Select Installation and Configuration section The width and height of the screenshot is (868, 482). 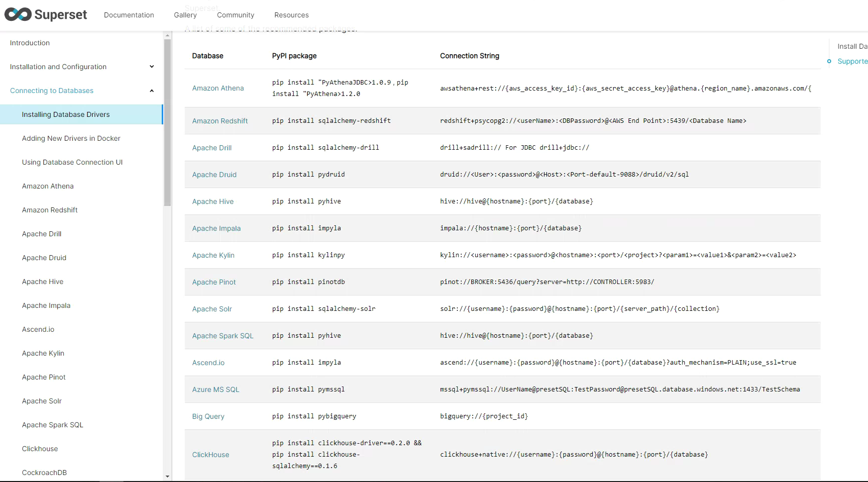pos(58,67)
